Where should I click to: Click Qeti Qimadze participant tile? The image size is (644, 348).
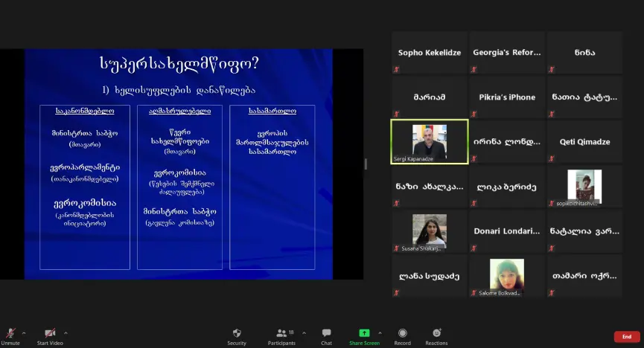click(583, 141)
